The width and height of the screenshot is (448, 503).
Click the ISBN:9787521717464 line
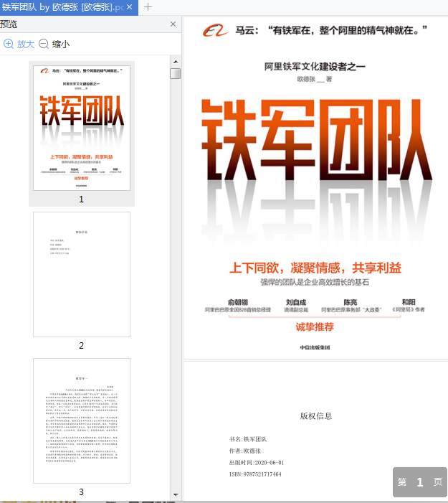click(255, 474)
